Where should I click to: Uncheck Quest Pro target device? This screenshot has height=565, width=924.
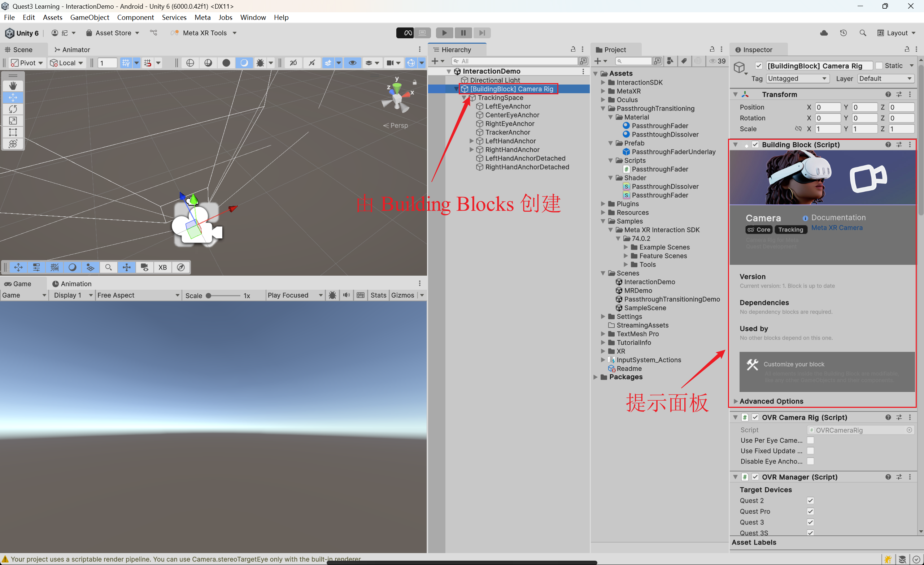click(810, 511)
